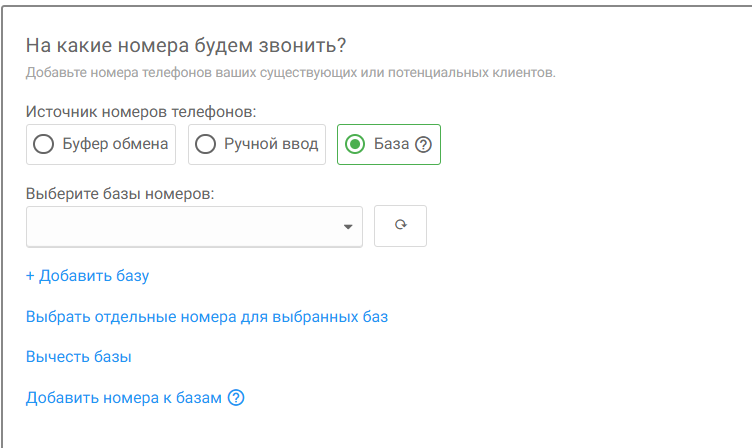The height and width of the screenshot is (448, 752).
Task: Click the refresh icon beside the bases dropdown
Action: pyautogui.click(x=400, y=226)
